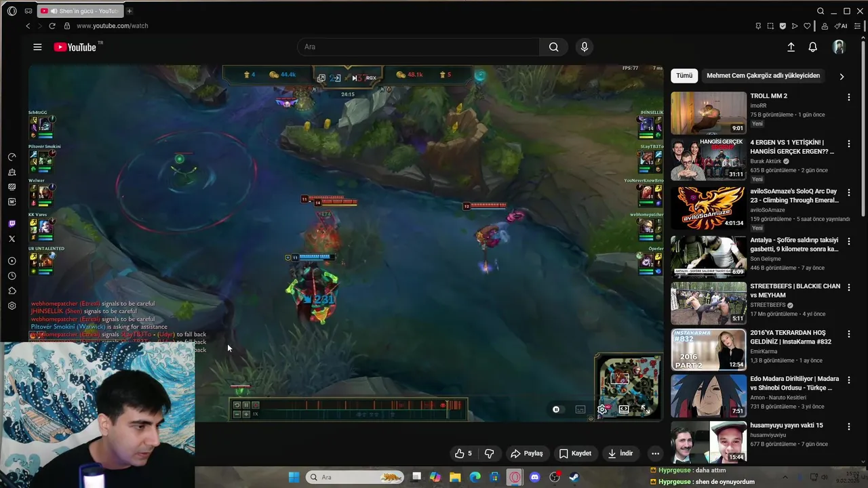This screenshot has width=868, height=488.
Task: Click the youtube.com/watch address bar
Action: (113, 26)
